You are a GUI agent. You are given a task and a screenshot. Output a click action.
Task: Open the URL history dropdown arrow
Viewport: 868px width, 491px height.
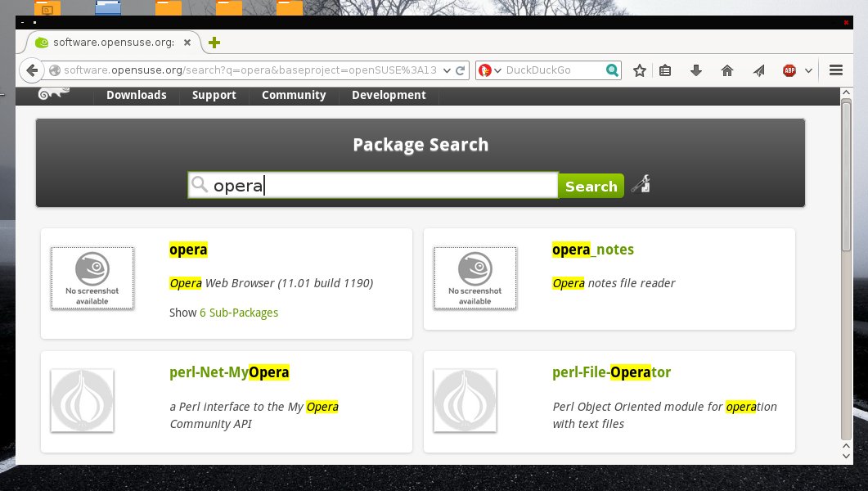[x=447, y=70]
